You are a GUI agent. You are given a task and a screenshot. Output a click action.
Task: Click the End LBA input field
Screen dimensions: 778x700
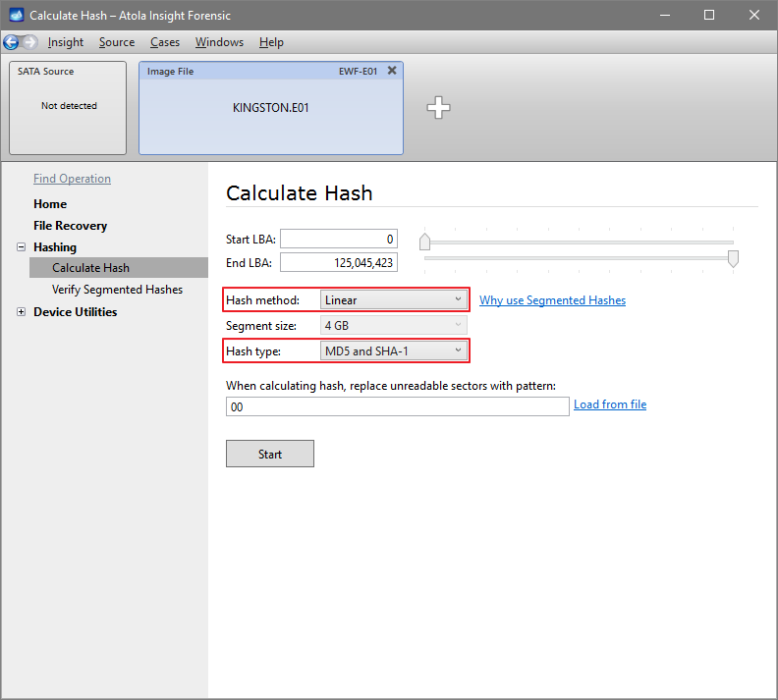coord(339,262)
